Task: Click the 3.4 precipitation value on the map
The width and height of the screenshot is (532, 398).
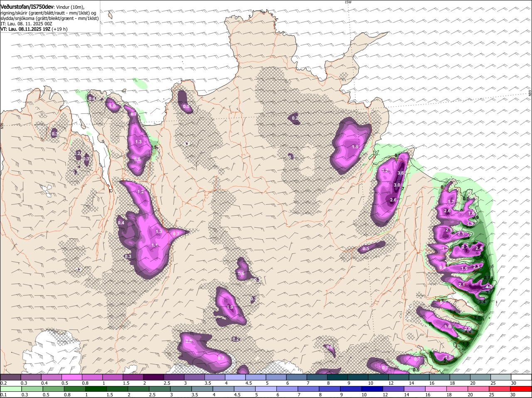Action: tap(482, 302)
